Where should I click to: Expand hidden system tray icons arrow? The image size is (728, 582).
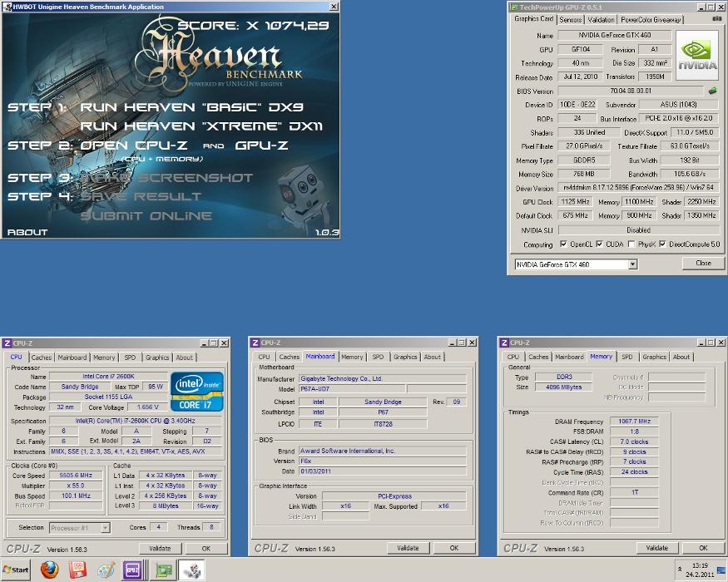tap(680, 569)
